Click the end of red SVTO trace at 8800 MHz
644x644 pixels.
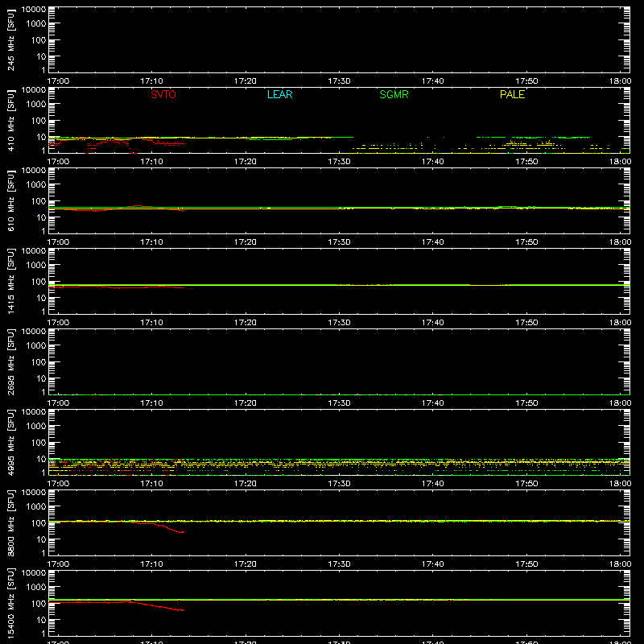click(184, 532)
